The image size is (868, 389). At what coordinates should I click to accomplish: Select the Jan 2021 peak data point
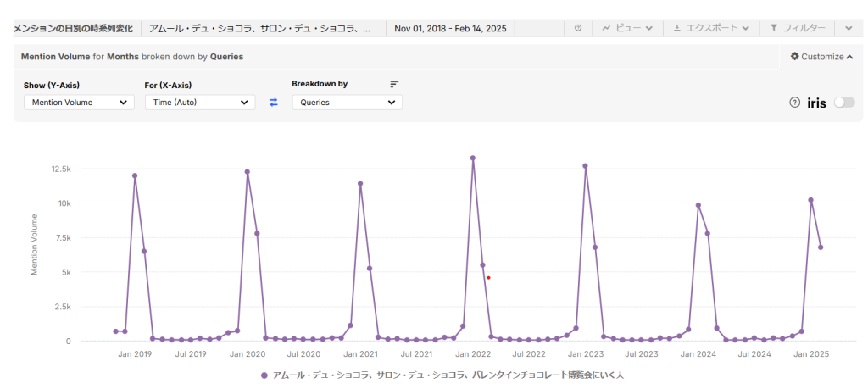pyautogui.click(x=360, y=183)
